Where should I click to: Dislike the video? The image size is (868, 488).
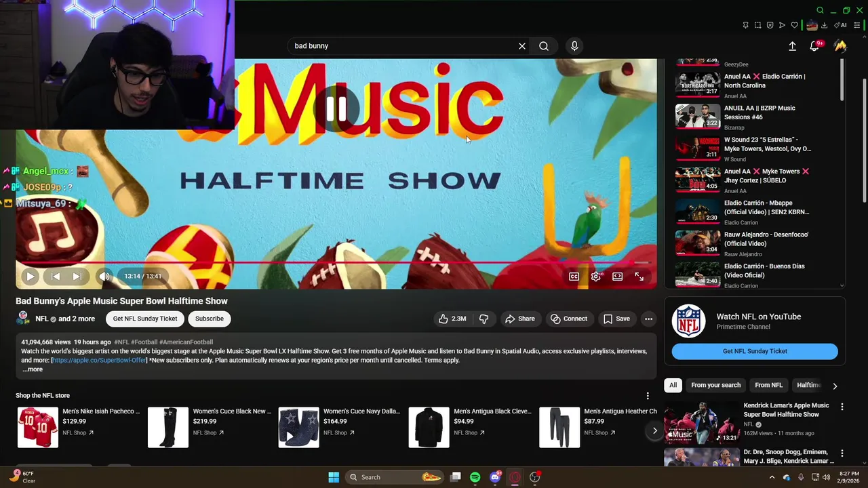pos(484,319)
